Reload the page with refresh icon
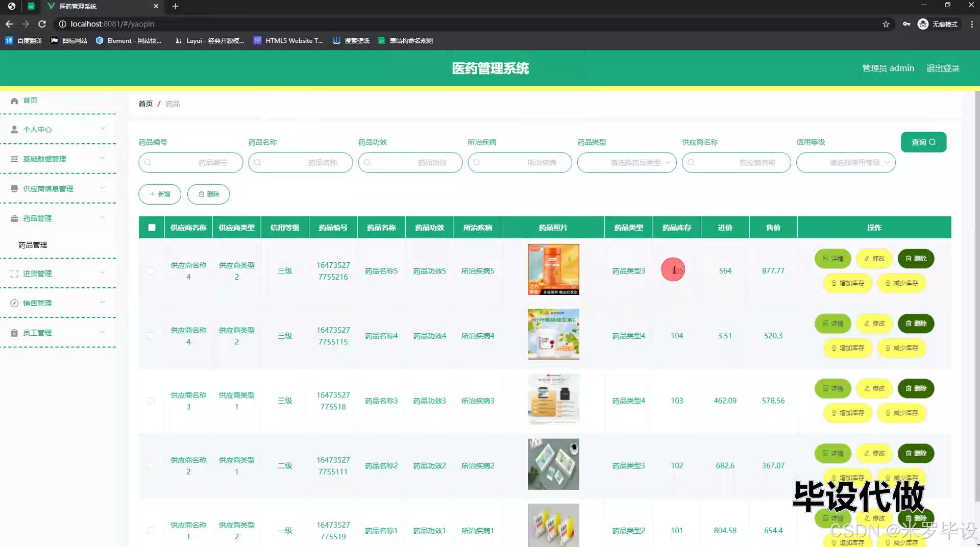Image resolution: width=980 pixels, height=547 pixels. point(42,24)
